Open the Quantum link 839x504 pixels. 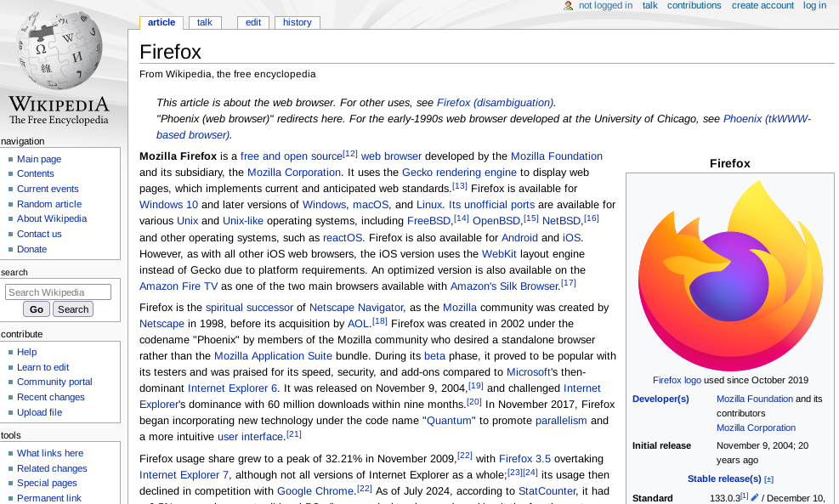[x=449, y=421]
